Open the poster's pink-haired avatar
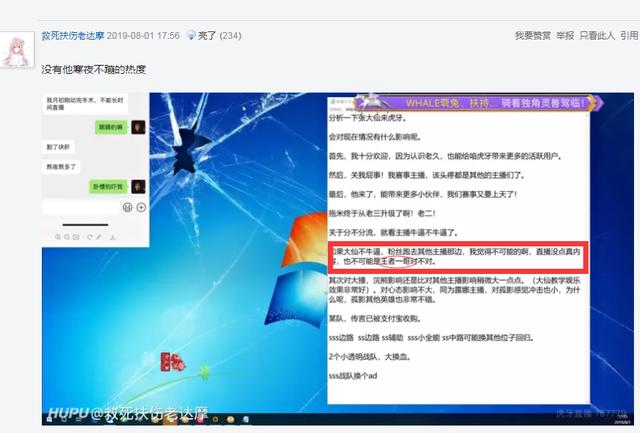This screenshot has height=433, width=640. pyautogui.click(x=17, y=51)
